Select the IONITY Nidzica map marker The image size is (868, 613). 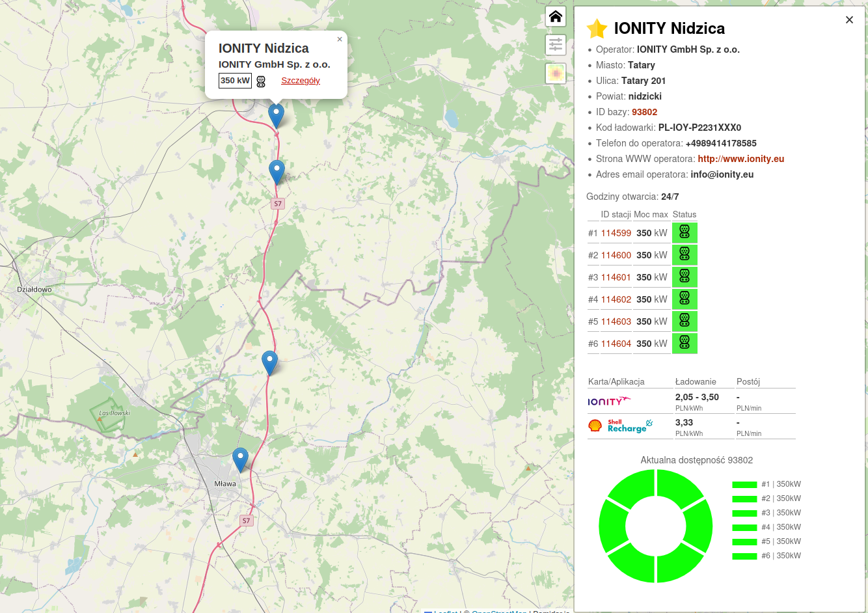(x=277, y=115)
